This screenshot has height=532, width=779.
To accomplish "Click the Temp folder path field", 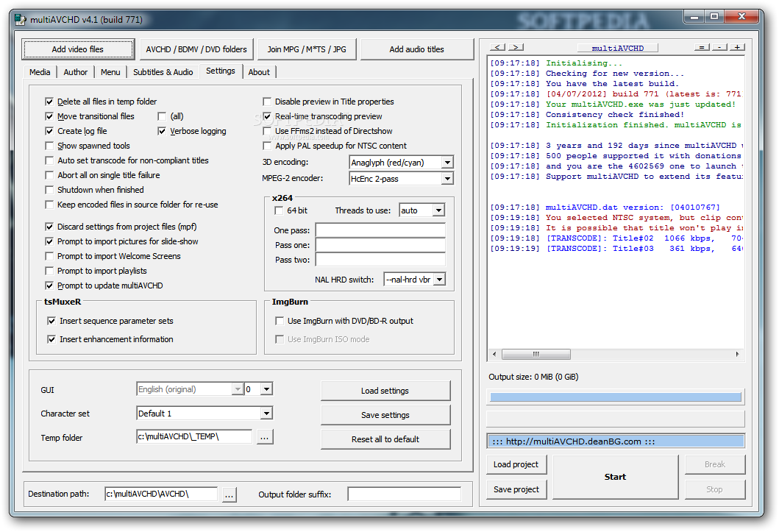I will pyautogui.click(x=194, y=436).
